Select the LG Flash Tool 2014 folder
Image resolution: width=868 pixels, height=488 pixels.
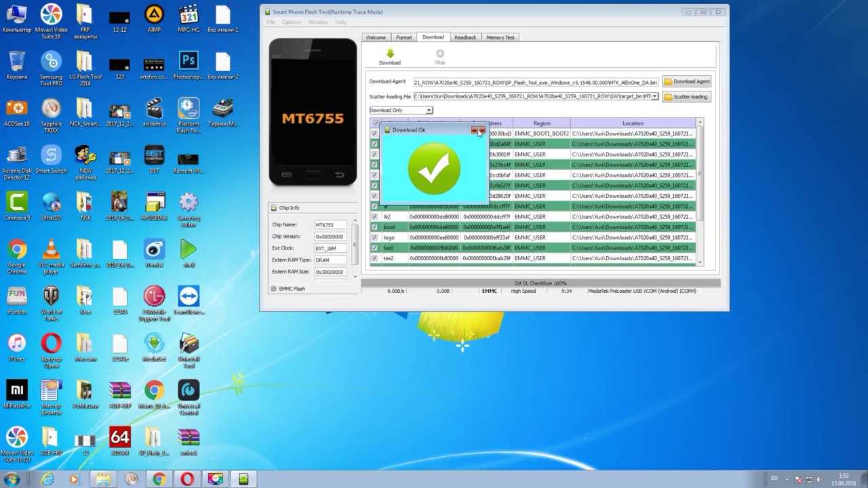point(85,69)
